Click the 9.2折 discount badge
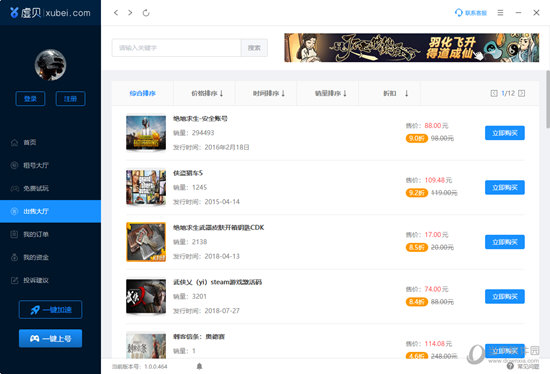This screenshot has height=374, width=550. click(x=417, y=193)
